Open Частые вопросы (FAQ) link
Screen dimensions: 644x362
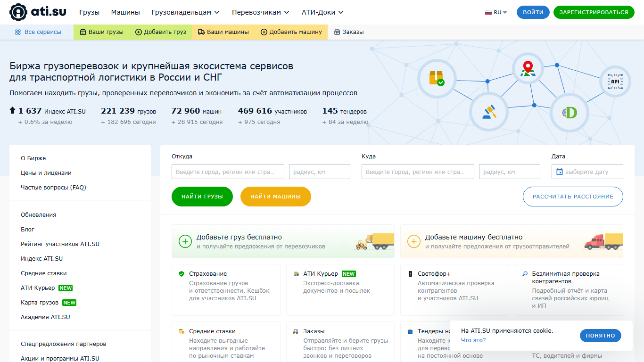pyautogui.click(x=53, y=188)
